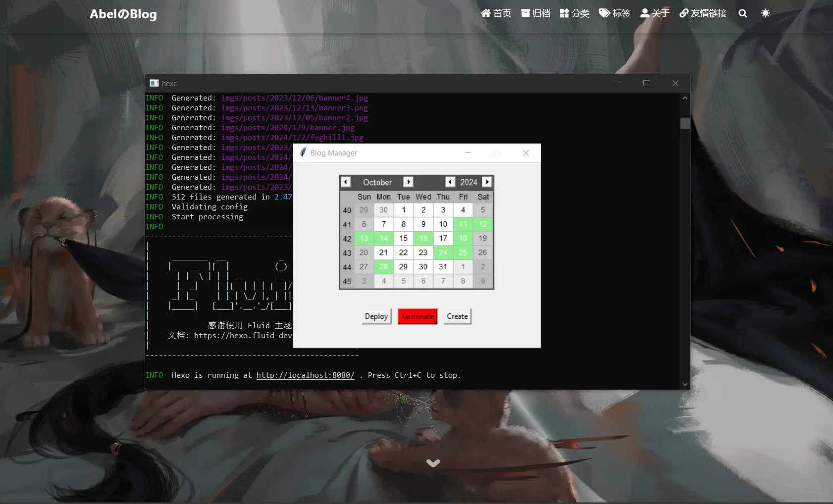
Task: Open the search icon in blog navbar
Action: tap(742, 13)
